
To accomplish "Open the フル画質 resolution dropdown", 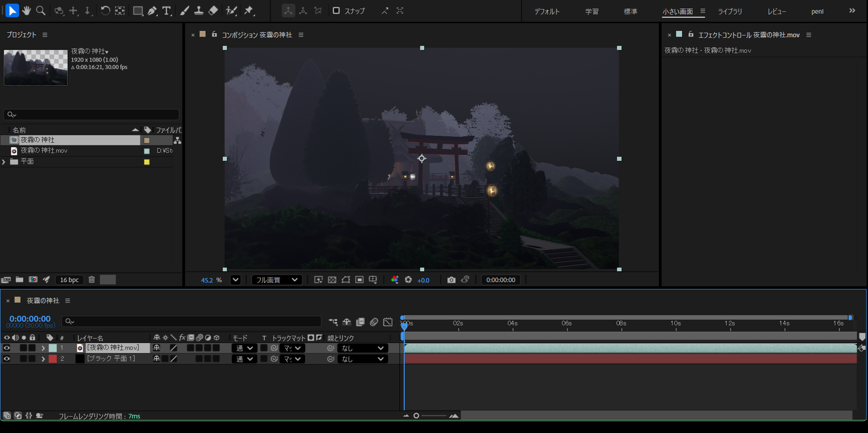I will pos(276,280).
